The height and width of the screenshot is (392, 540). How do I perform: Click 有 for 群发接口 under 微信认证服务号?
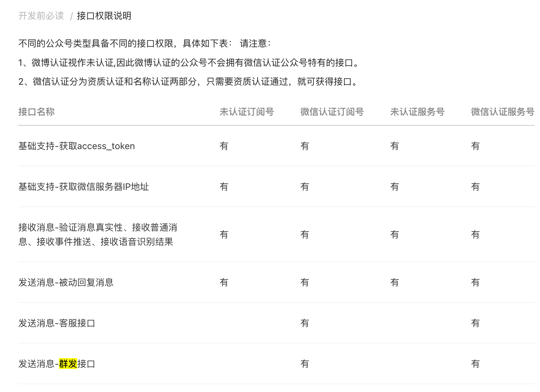[x=475, y=364]
